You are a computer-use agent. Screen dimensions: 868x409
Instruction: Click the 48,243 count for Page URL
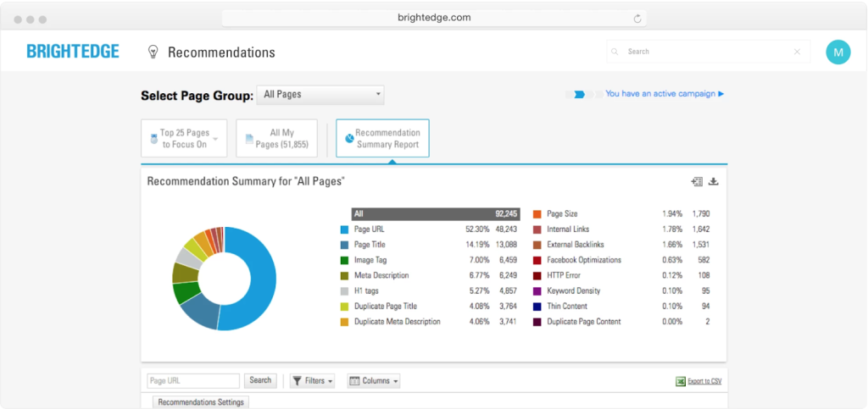pyautogui.click(x=505, y=229)
